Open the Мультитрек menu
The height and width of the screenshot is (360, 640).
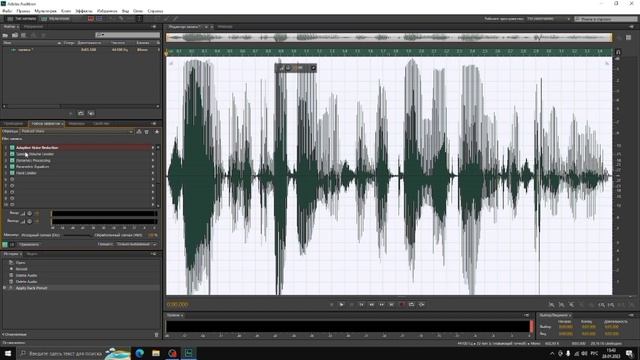(45, 11)
